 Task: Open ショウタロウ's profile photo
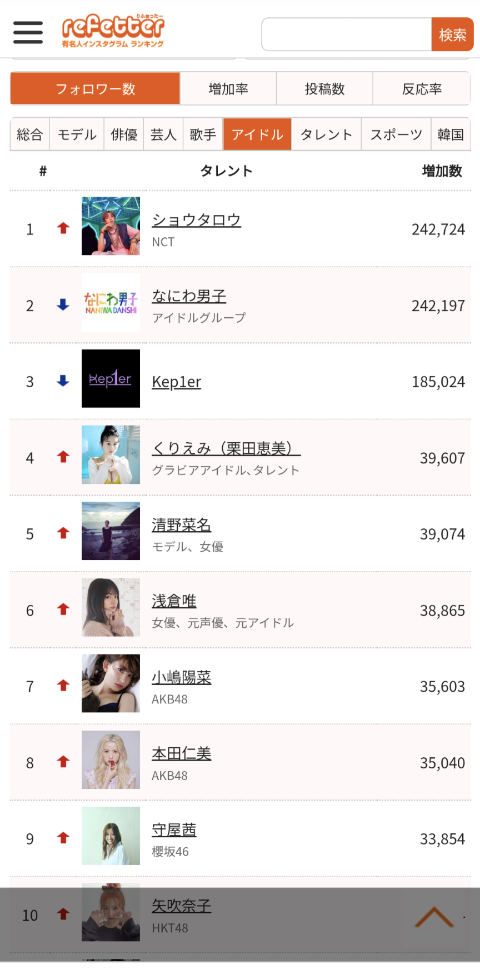(x=111, y=226)
